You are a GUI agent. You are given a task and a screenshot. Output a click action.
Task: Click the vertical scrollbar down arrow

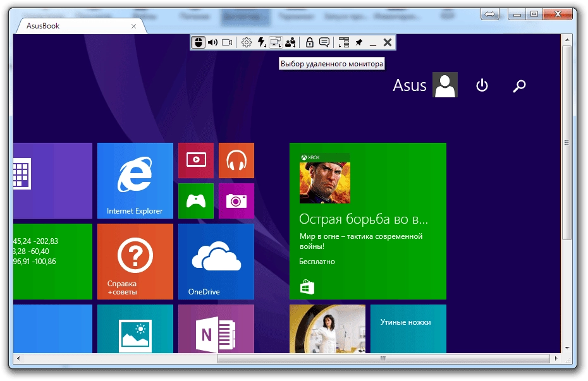[567, 348]
